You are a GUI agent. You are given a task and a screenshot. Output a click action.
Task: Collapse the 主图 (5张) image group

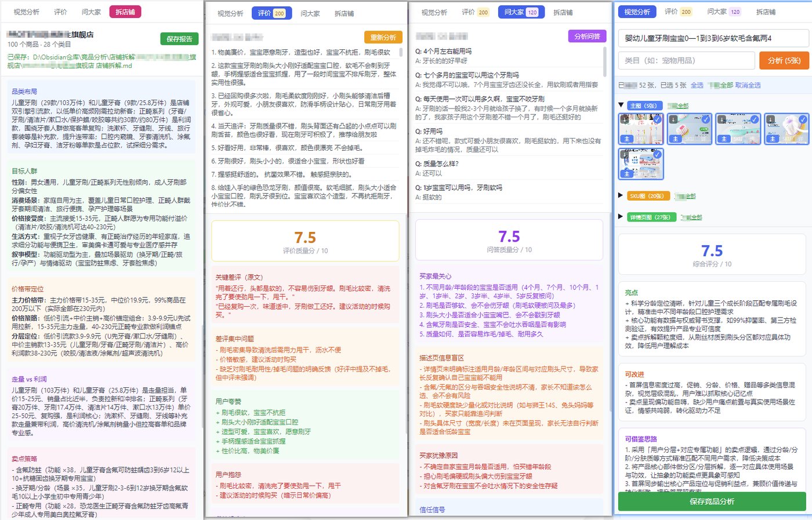click(621, 106)
